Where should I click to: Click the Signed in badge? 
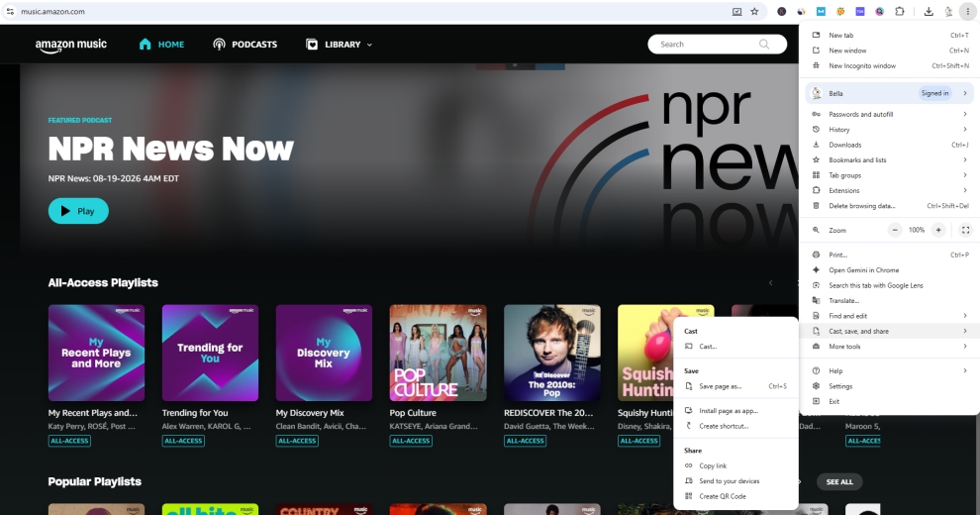935,93
